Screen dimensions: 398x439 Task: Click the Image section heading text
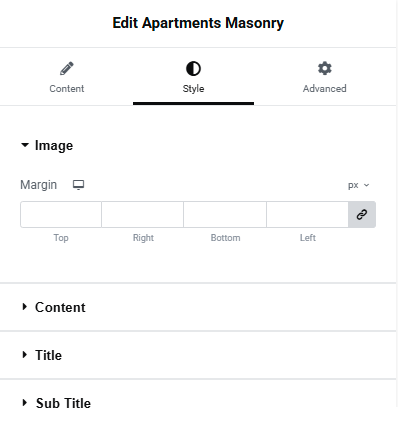[54, 146]
